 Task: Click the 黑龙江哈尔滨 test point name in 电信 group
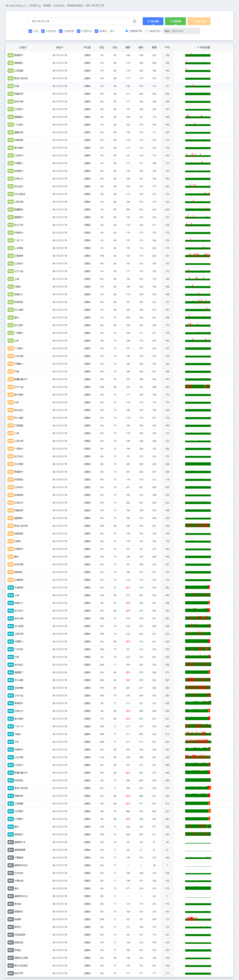tap(21, 78)
